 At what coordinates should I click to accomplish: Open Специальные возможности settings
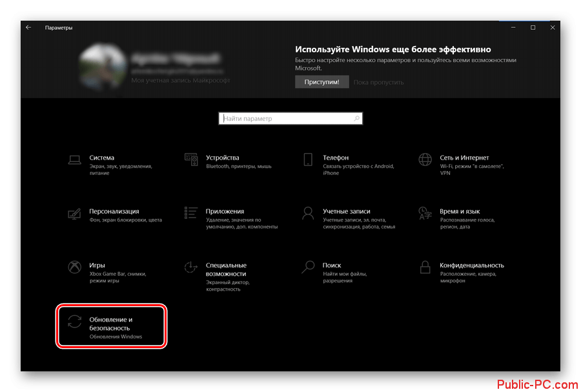(226, 269)
